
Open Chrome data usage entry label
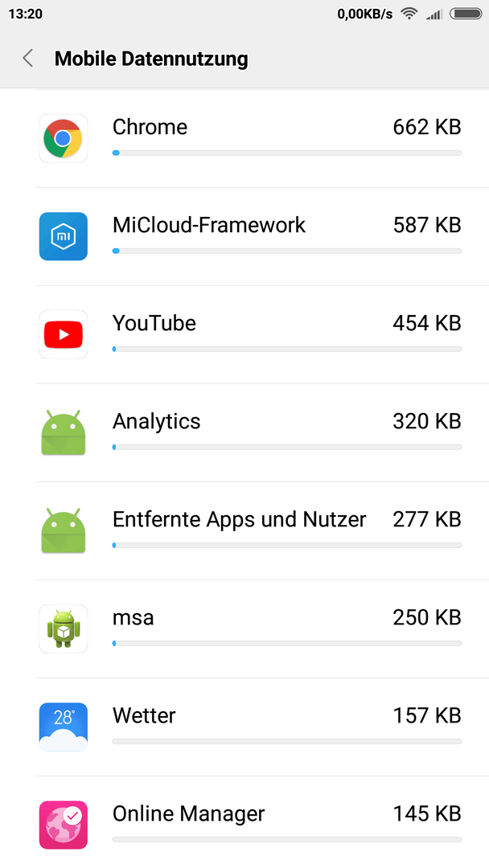point(150,127)
